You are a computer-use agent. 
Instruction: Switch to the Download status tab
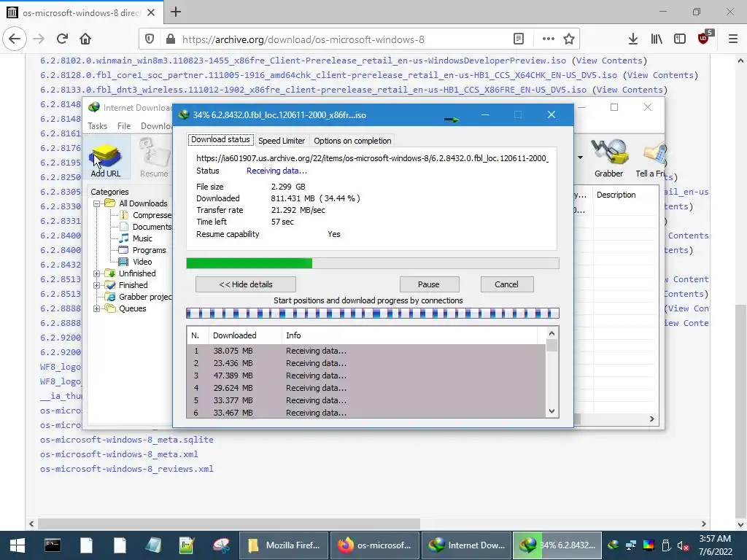click(220, 139)
